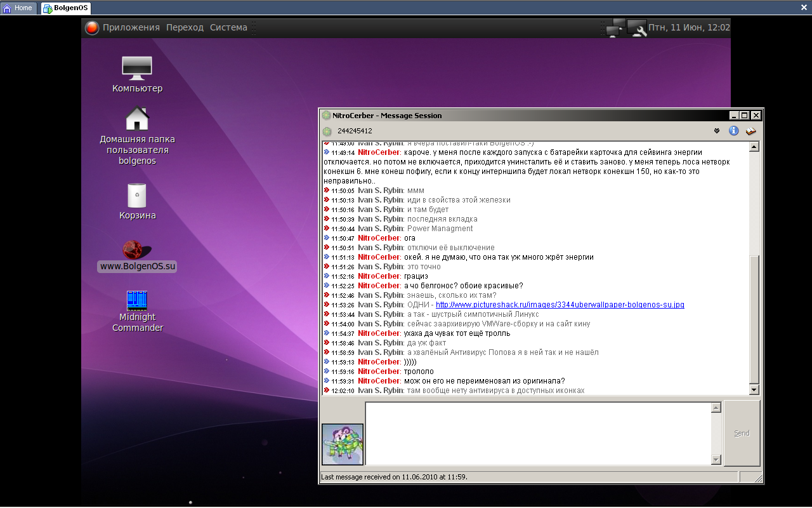
Task: Select the Компьютер desktop icon
Action: click(x=137, y=74)
